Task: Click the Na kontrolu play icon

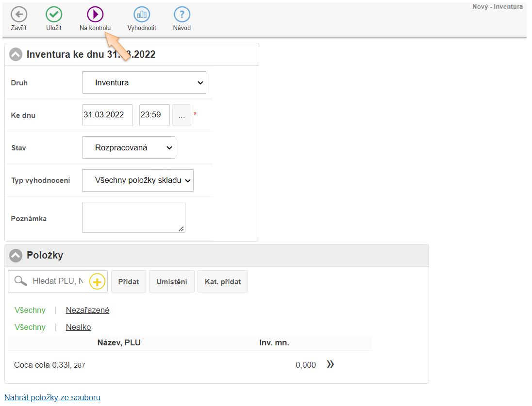Action: (95, 14)
